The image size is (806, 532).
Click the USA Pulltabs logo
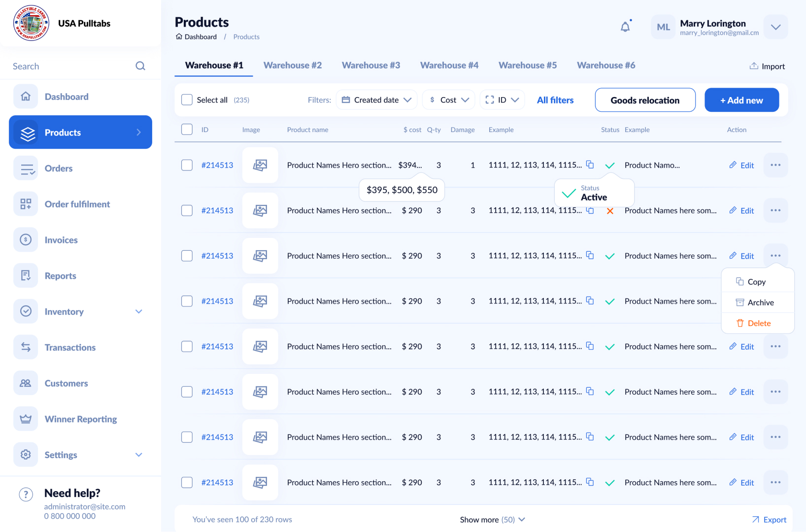pyautogui.click(x=31, y=23)
